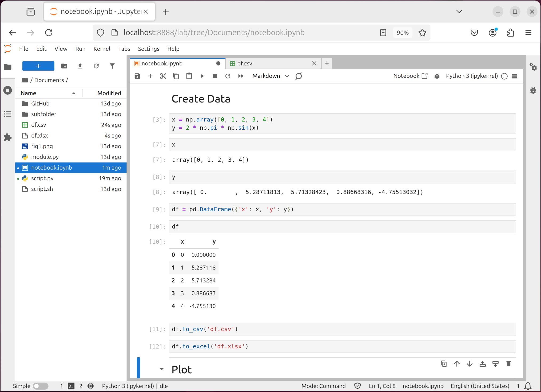Enable debugger bug icon in toolbar
The image size is (541, 392).
(437, 76)
